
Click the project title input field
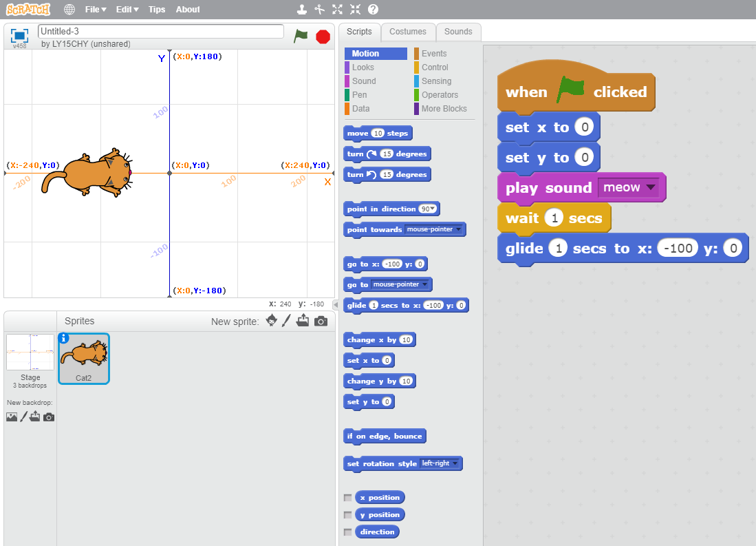click(161, 32)
